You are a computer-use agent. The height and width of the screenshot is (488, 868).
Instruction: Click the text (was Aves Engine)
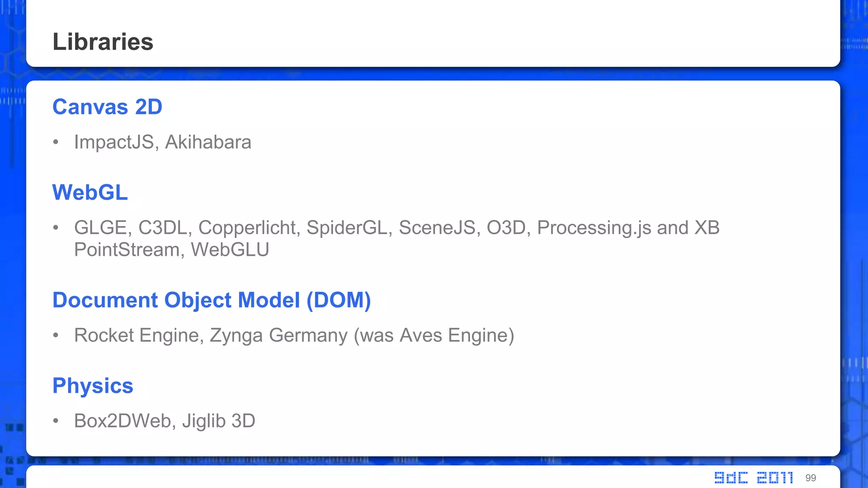coord(434,335)
